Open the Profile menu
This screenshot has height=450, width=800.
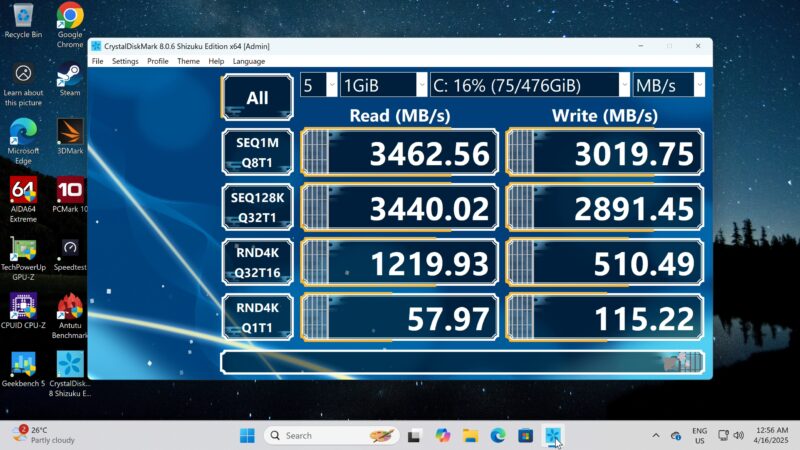pos(158,61)
